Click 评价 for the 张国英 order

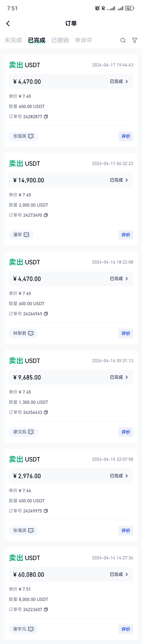point(126,136)
